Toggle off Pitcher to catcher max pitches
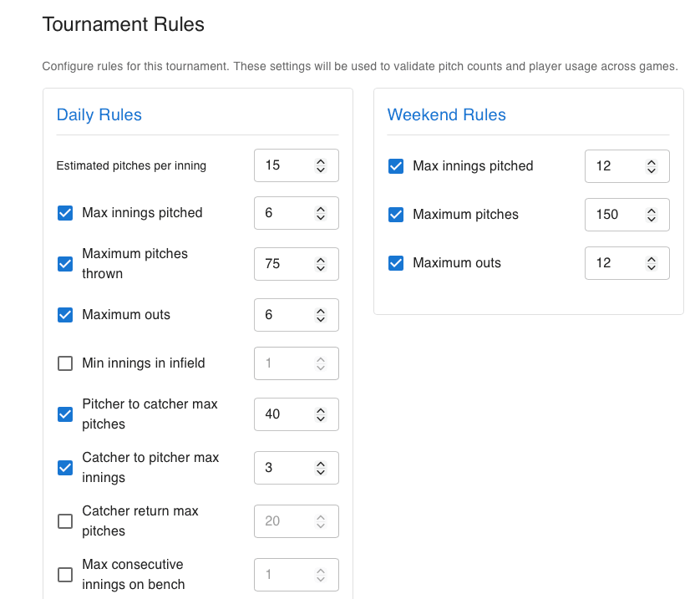Image resolution: width=700 pixels, height=599 pixels. click(x=65, y=414)
